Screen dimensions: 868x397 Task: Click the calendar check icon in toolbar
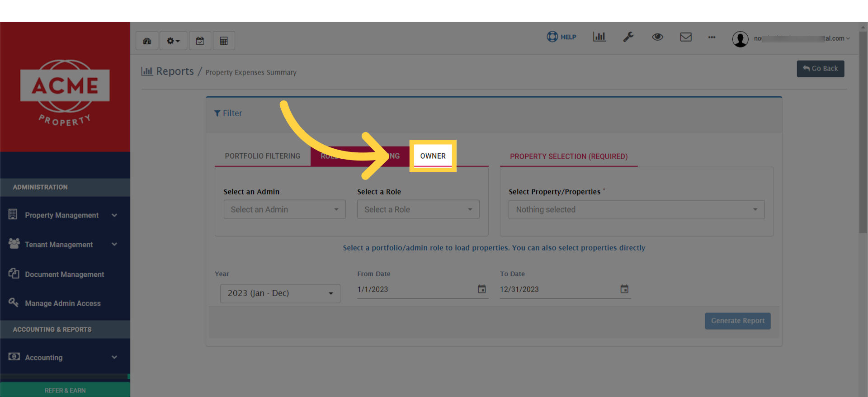[x=200, y=41]
